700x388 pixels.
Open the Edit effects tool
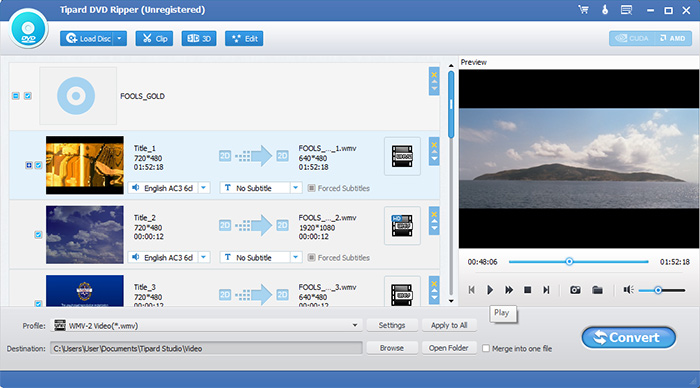244,39
